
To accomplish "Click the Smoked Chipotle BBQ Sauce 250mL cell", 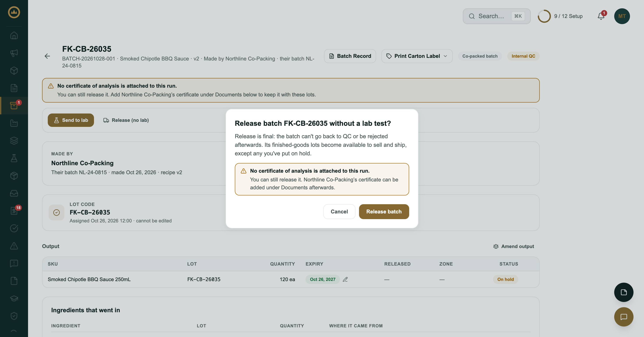I will 89,279.
